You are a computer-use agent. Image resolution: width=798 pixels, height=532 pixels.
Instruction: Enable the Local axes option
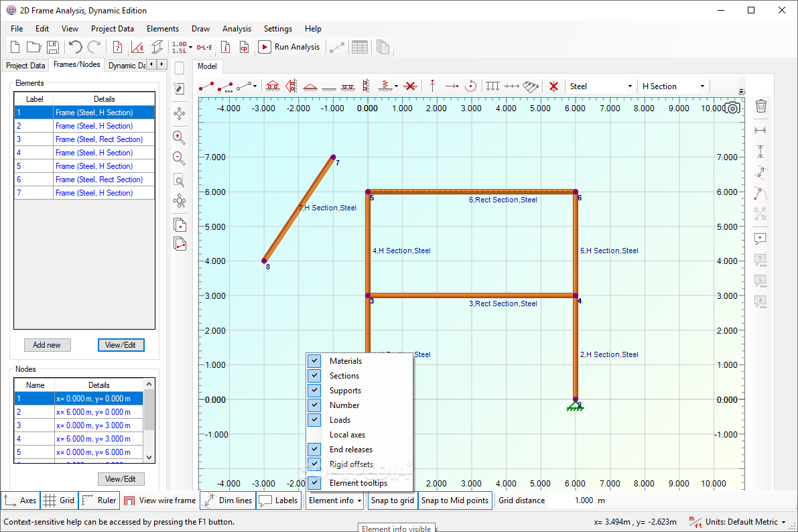pyautogui.click(x=347, y=435)
